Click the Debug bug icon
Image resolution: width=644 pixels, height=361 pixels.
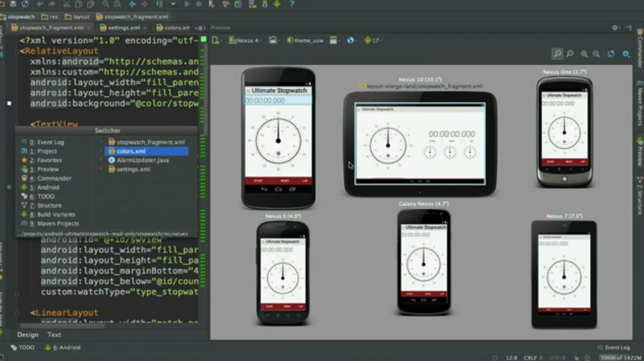tap(199, 4)
